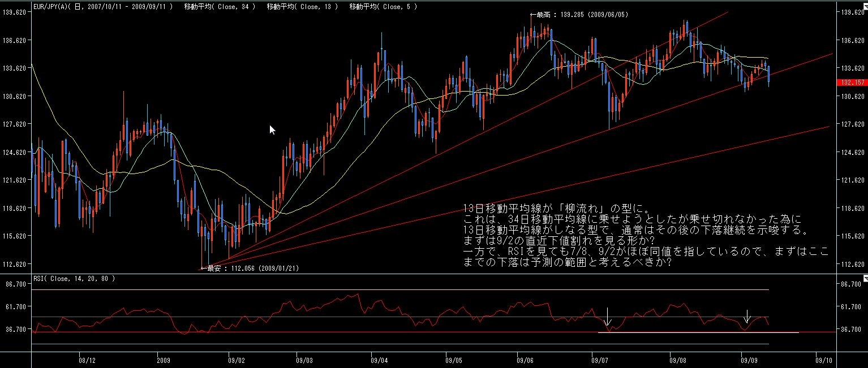The width and height of the screenshot is (868, 368).
Task: Click the 09/10 date on the time axis
Action: [823, 360]
